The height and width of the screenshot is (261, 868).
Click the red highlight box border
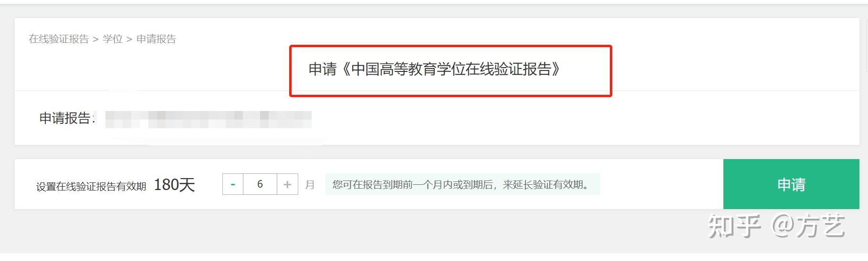click(x=450, y=46)
